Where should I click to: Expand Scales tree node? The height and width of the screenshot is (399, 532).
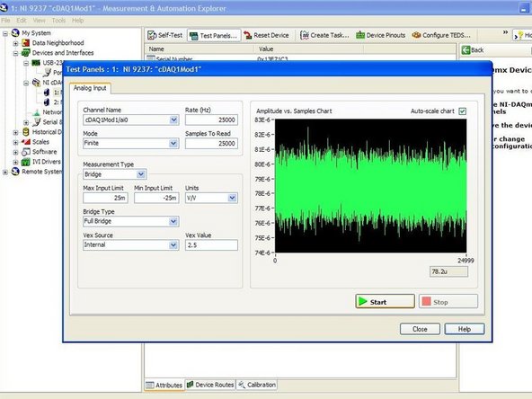[x=15, y=142]
